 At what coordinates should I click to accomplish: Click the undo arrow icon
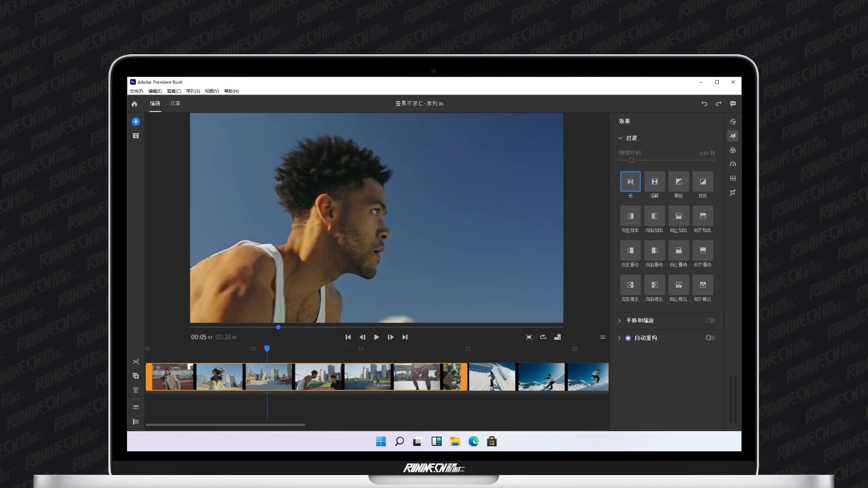[704, 104]
